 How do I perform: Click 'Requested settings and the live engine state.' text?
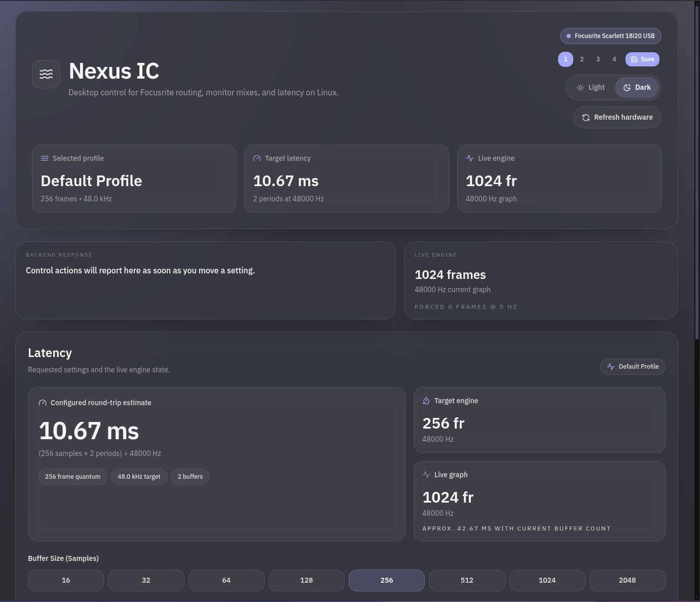click(x=99, y=370)
